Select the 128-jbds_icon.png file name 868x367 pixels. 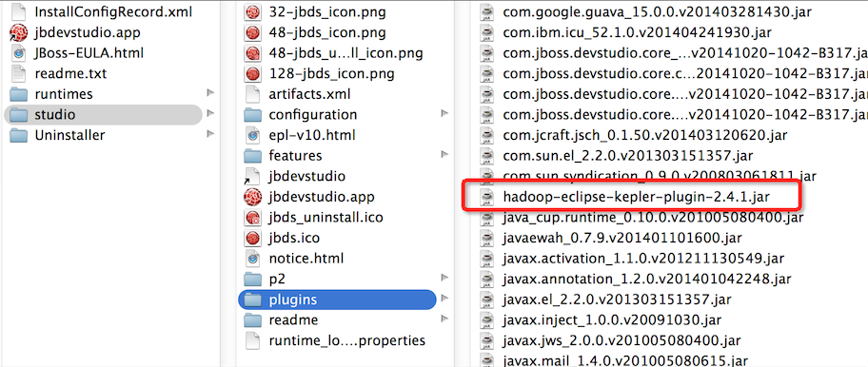331,73
